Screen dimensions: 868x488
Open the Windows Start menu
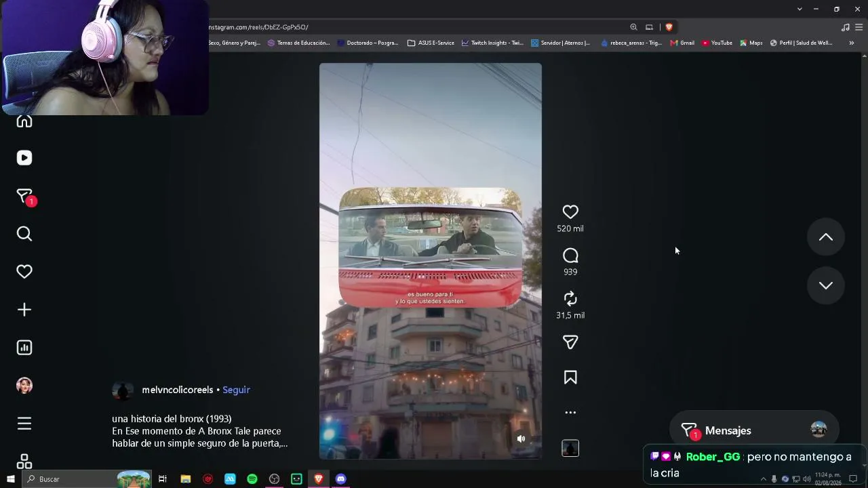click(10, 479)
